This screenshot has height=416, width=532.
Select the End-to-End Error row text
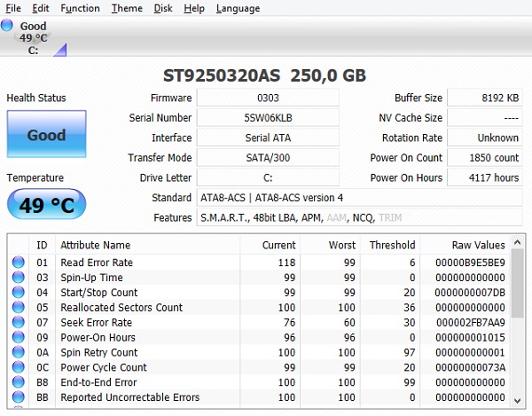tap(98, 382)
